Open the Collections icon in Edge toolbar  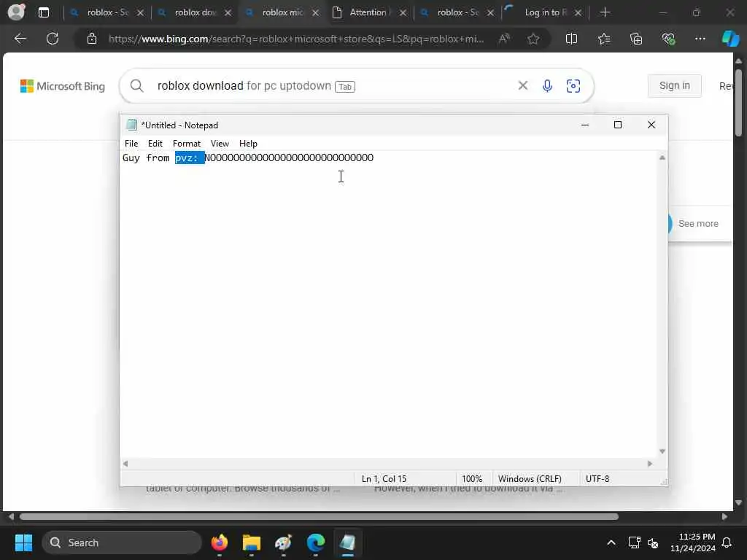636,39
